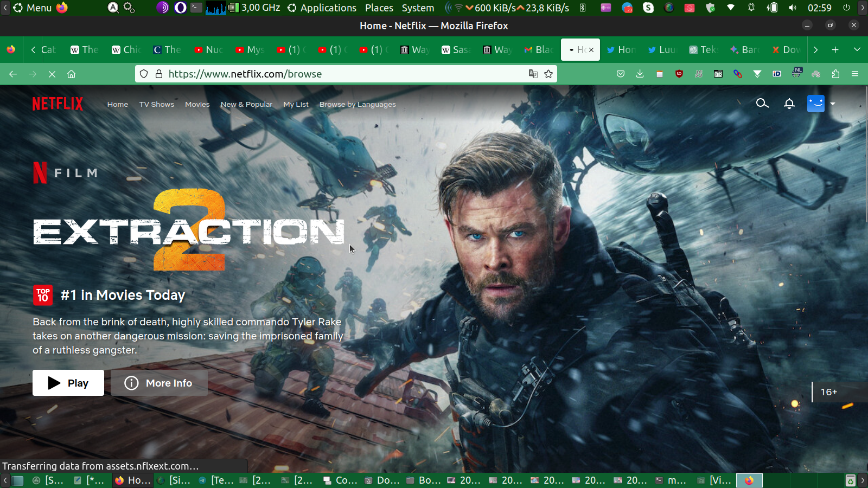
Task: Bookmark this page with the star
Action: 548,74
